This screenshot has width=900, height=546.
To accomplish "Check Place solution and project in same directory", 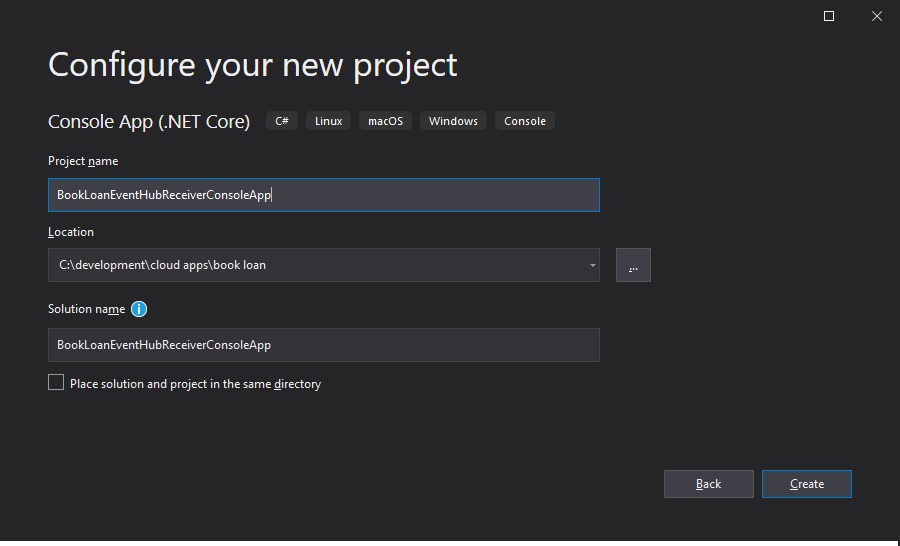I will coord(56,382).
